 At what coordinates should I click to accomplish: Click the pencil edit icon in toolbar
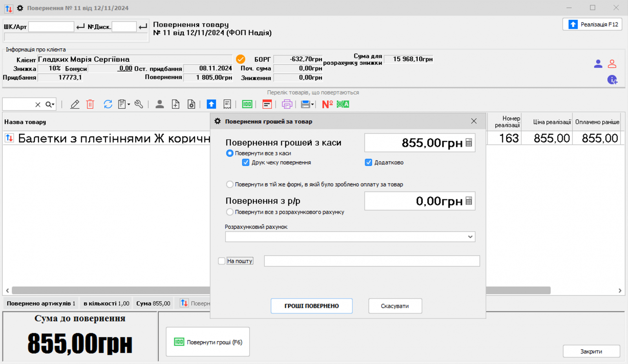pyautogui.click(x=75, y=104)
